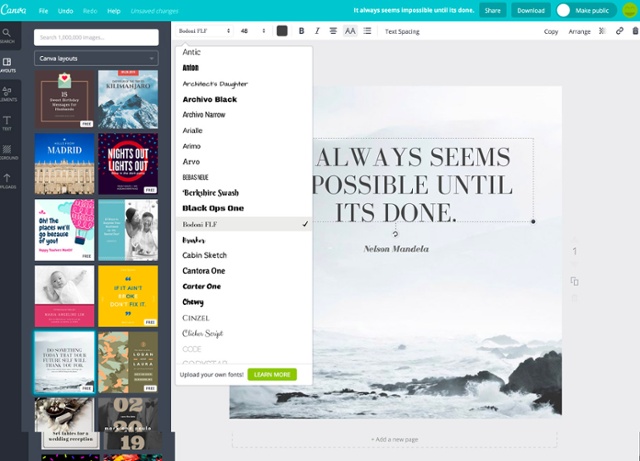Select the Archivo Narrow font
This screenshot has height=461, width=640.
point(244,115)
